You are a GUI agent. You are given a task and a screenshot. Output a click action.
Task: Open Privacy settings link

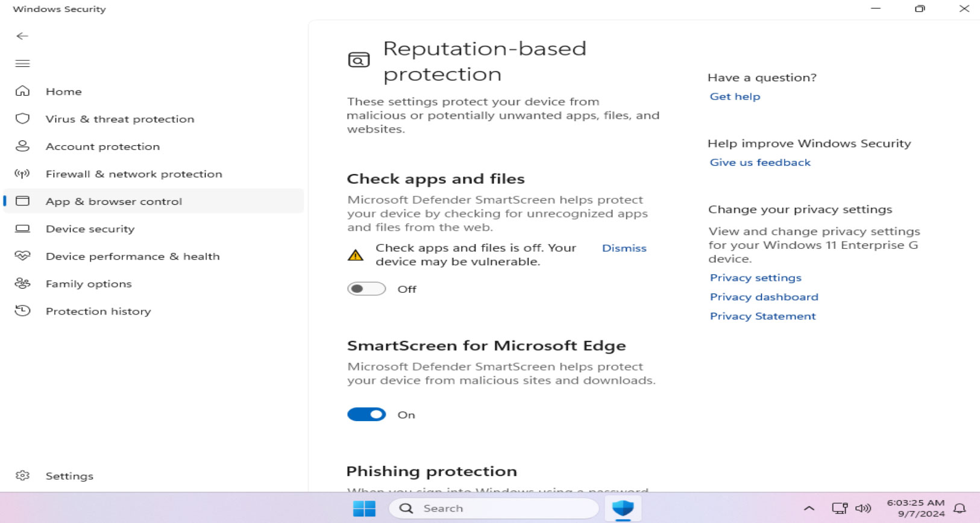coord(755,277)
